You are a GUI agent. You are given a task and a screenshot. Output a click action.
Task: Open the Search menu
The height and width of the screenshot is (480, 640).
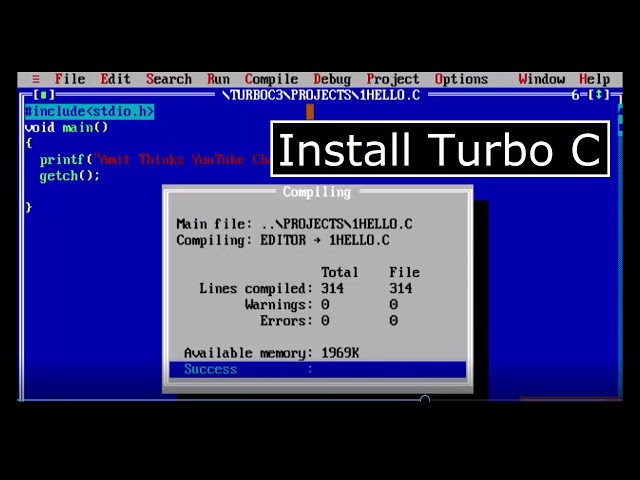(x=169, y=79)
